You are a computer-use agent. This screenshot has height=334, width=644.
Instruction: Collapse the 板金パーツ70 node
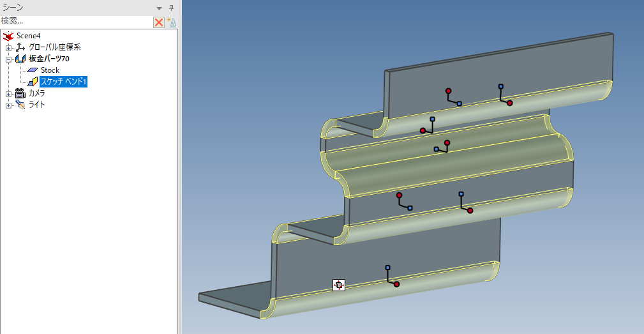click(x=9, y=59)
